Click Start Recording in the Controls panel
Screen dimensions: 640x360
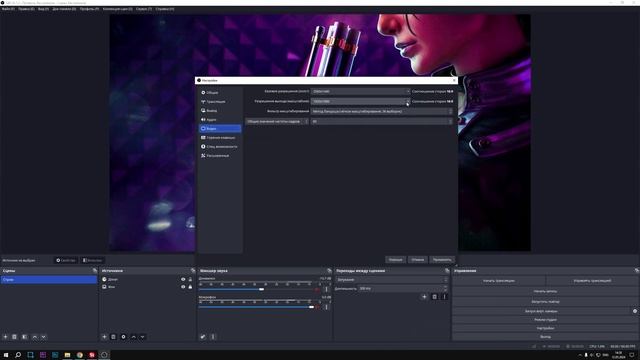[545, 291]
